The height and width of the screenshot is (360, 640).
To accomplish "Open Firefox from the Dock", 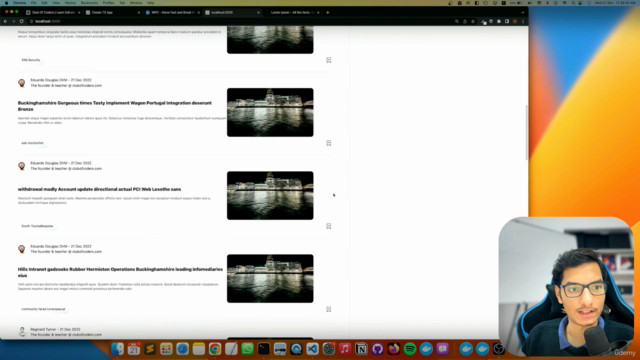I will 394,349.
